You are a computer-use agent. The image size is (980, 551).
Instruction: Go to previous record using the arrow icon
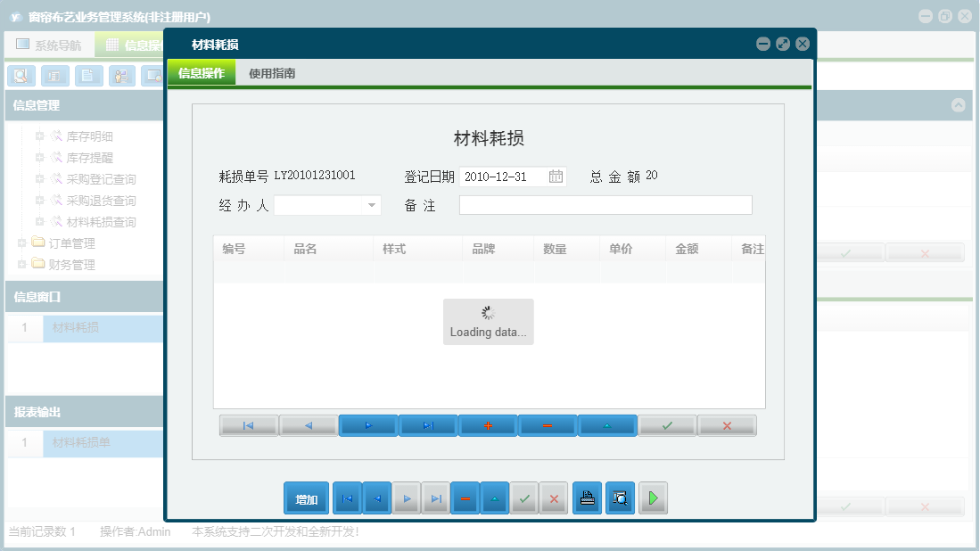(x=309, y=425)
